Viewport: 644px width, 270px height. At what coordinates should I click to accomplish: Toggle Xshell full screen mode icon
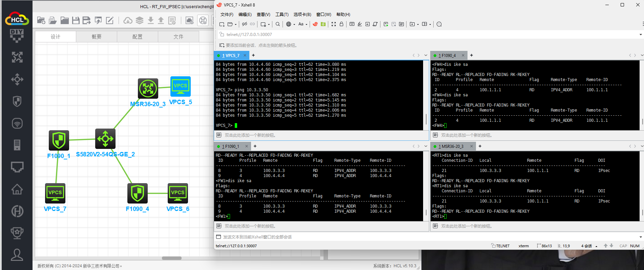coord(334,24)
